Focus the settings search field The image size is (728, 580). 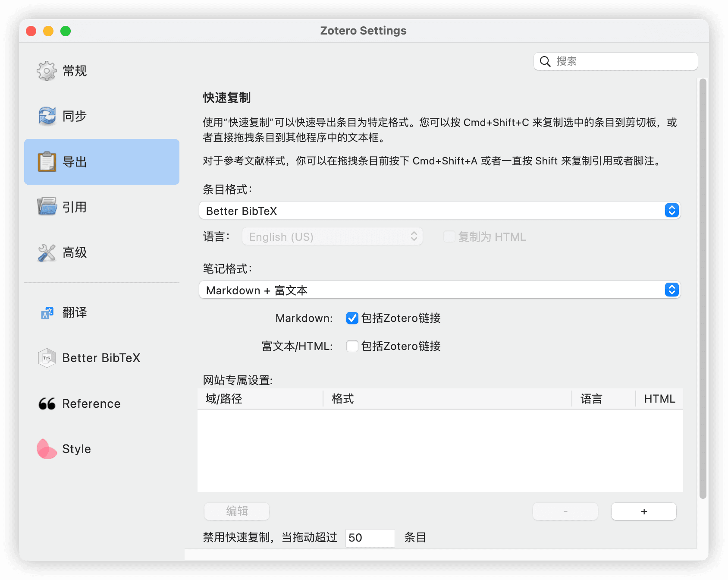pos(621,61)
